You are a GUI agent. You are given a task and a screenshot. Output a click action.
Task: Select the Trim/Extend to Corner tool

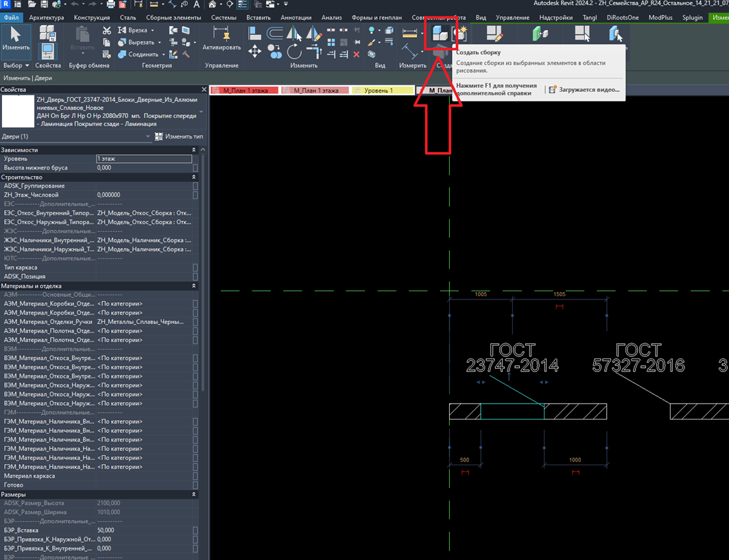pos(314,51)
